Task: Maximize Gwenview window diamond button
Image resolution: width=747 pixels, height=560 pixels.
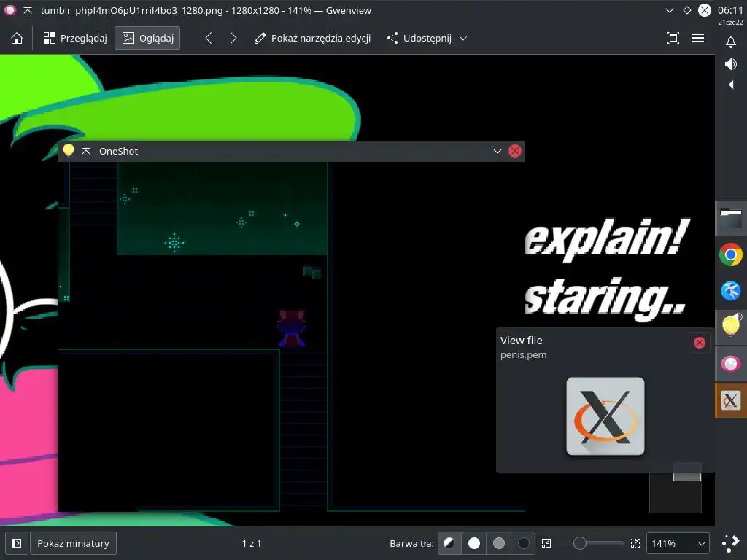Action: click(x=687, y=10)
